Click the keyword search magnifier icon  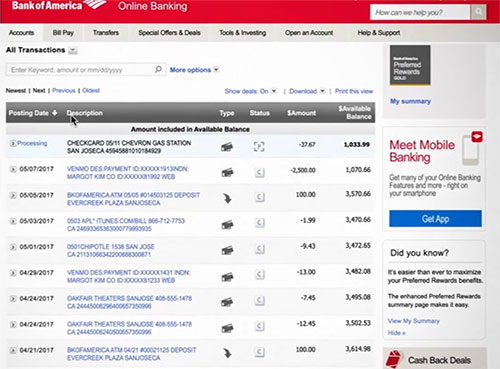pos(158,69)
